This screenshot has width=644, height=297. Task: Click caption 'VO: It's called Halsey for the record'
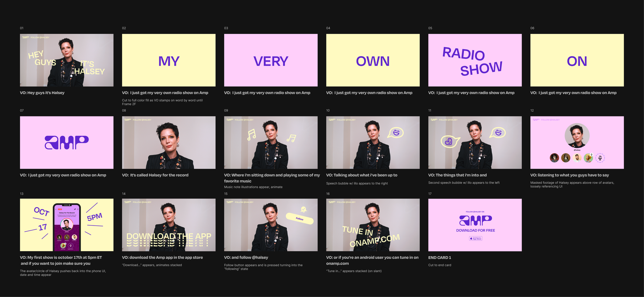click(155, 175)
